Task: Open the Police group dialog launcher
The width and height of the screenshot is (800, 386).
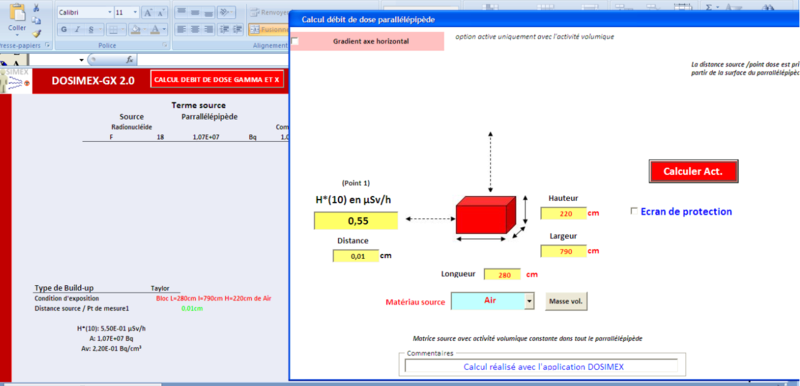Action: (165, 45)
